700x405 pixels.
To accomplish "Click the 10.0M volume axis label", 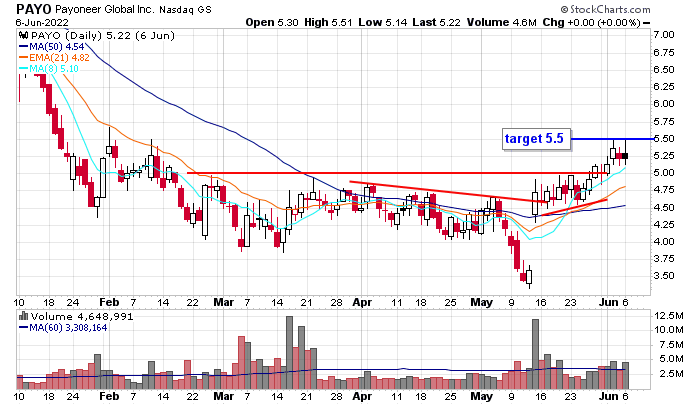I will tap(669, 330).
